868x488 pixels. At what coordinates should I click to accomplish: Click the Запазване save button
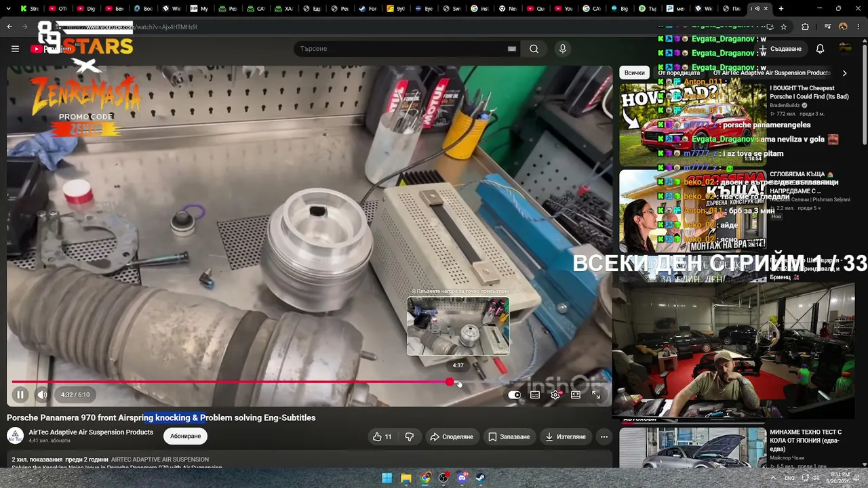click(x=509, y=436)
